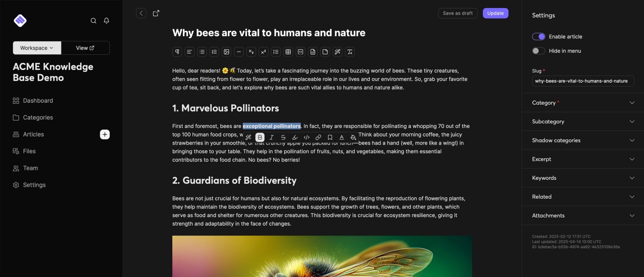Open the Workspace dropdown
The image size is (644, 277).
(37, 48)
